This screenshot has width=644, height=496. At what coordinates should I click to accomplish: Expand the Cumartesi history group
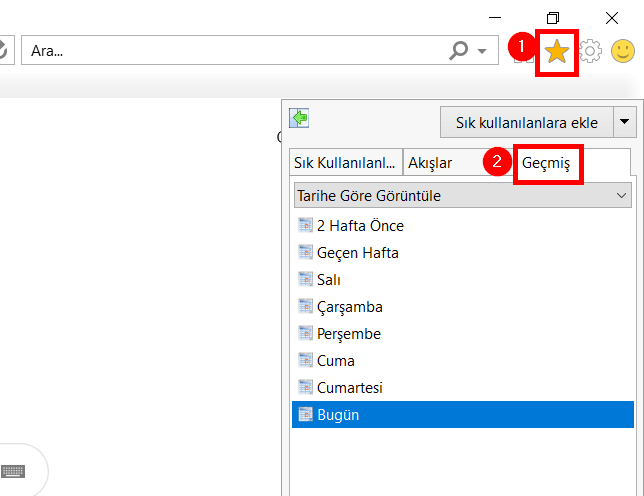pyautogui.click(x=349, y=387)
